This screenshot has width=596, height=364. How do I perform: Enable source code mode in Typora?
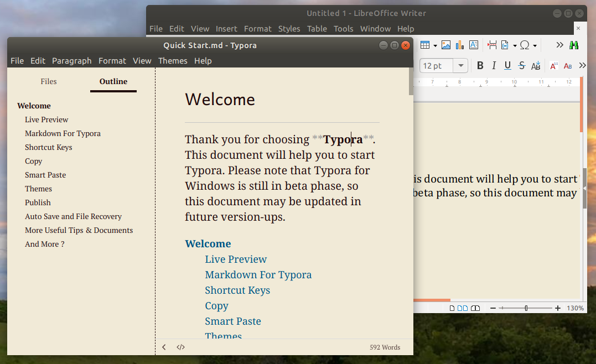180,347
